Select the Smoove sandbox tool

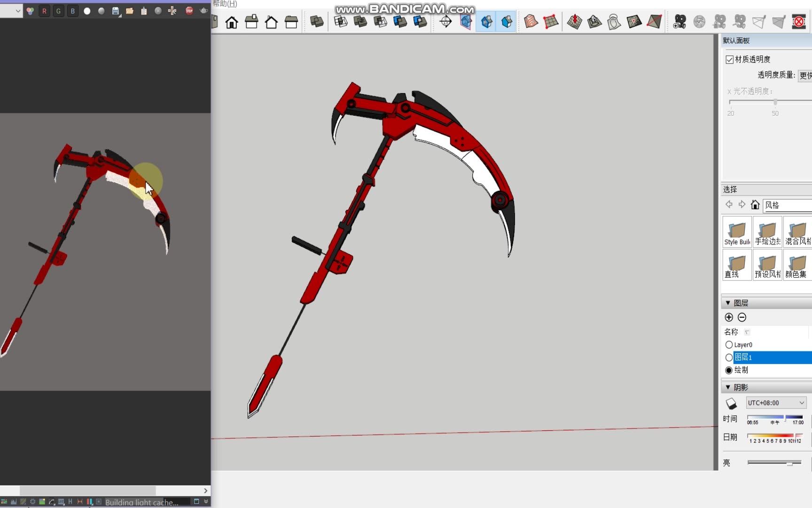[574, 22]
